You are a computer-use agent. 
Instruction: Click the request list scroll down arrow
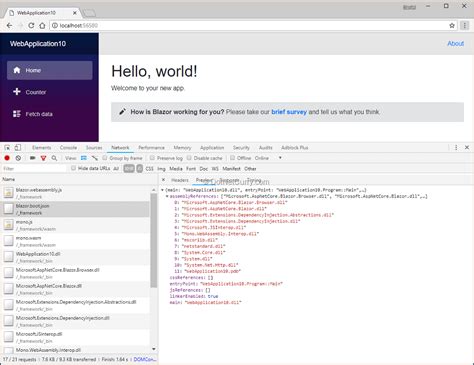[154, 349]
